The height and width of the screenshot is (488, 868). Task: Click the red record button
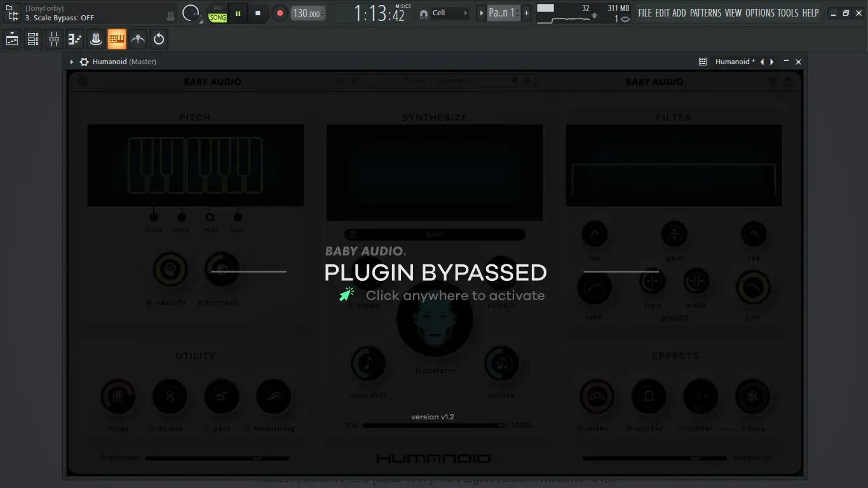coord(280,13)
